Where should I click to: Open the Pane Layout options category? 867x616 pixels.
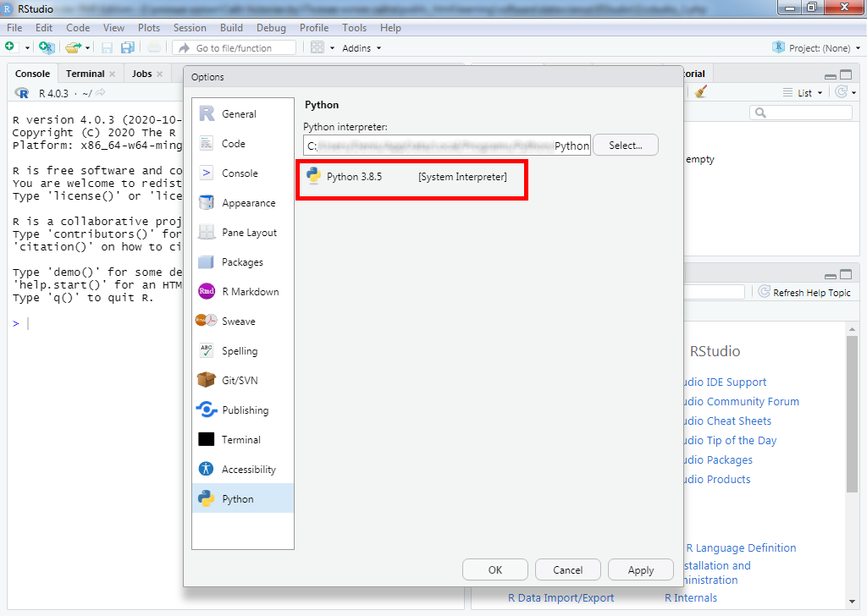pyautogui.click(x=249, y=233)
